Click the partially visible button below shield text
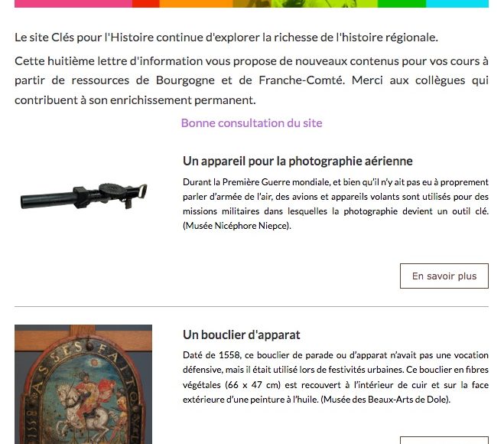The height and width of the screenshot is (444, 504). (444, 440)
